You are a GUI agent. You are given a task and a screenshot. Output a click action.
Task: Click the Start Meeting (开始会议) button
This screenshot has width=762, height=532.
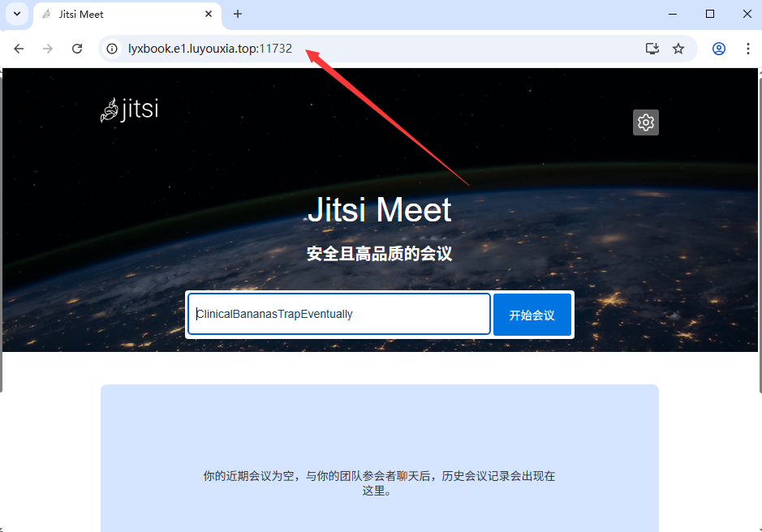click(532, 315)
